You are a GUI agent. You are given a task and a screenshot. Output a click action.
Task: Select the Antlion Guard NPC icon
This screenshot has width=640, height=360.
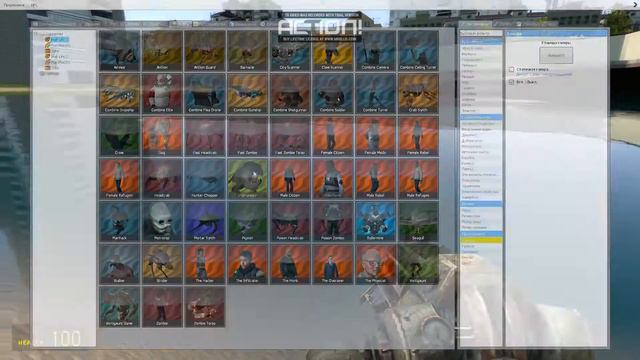click(x=205, y=51)
